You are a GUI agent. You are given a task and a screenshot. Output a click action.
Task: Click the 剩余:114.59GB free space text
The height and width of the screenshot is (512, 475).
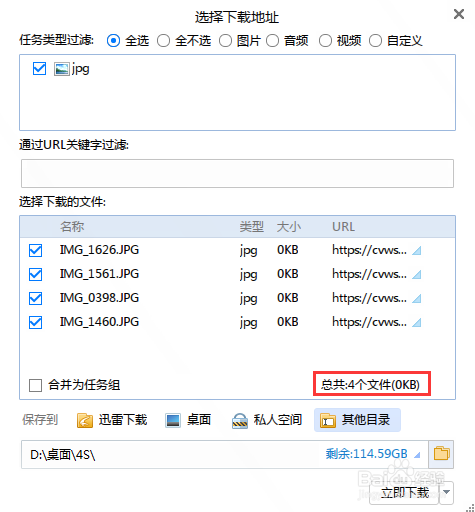click(367, 454)
